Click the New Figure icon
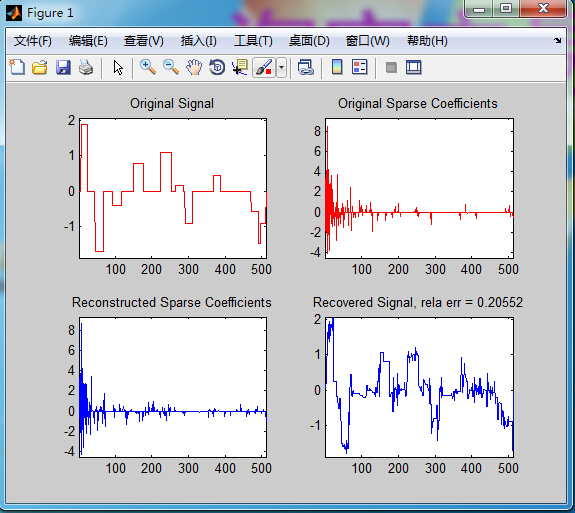 pos(17,67)
